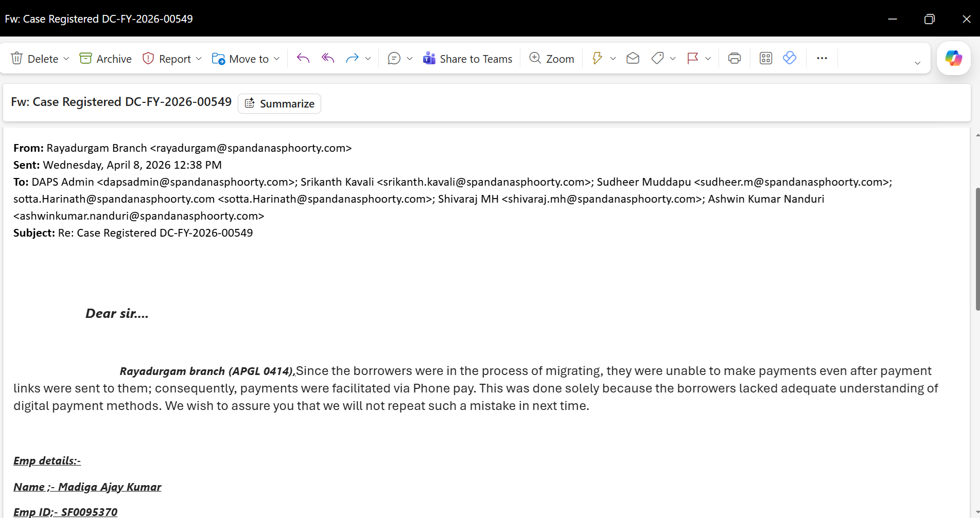Archive this email

106,59
